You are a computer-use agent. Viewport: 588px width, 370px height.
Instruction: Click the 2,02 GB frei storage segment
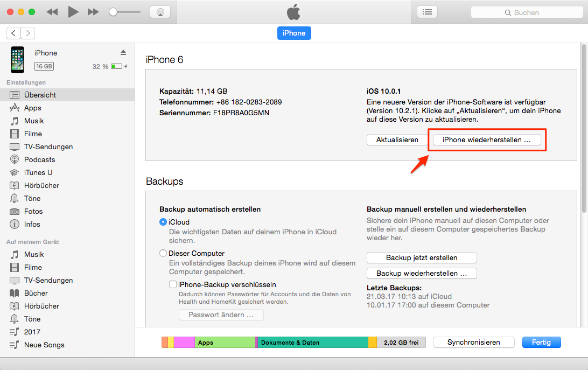401,342
